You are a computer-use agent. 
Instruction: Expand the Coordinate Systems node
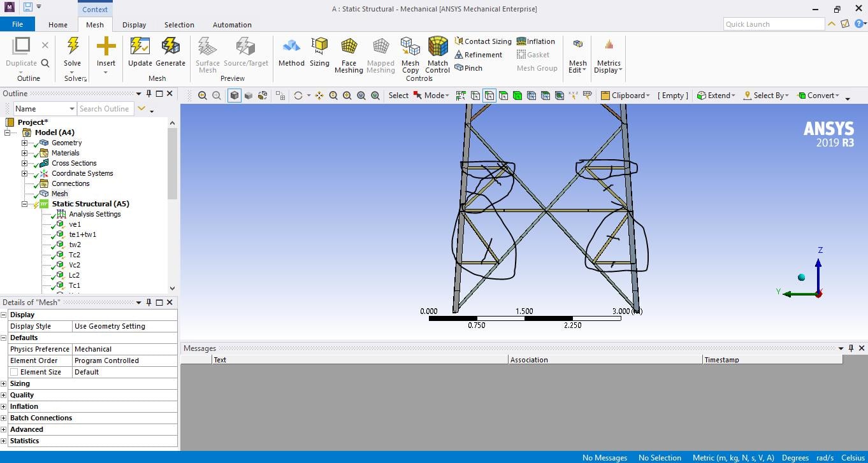click(24, 173)
